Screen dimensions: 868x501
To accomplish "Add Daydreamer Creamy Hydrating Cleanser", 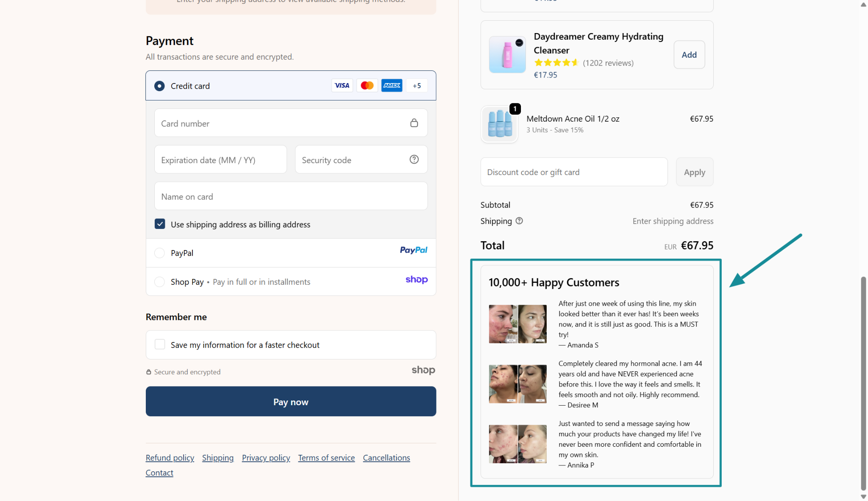I will coord(689,55).
